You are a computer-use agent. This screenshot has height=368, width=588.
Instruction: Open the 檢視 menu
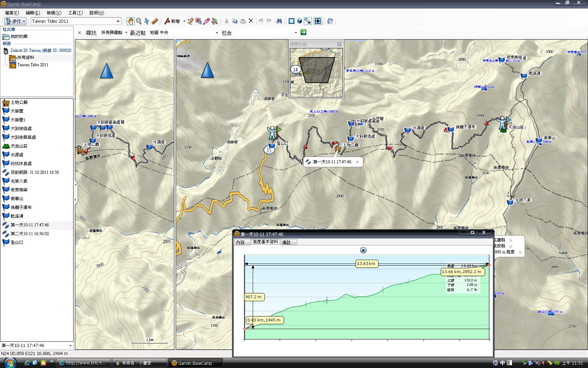click(54, 13)
